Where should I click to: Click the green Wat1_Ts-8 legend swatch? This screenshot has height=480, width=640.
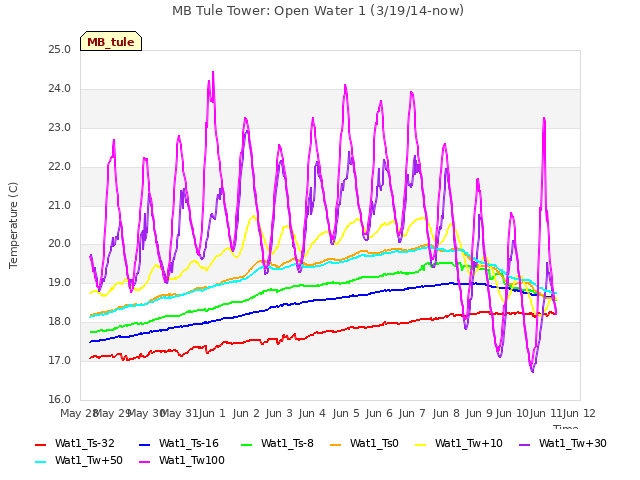(x=247, y=444)
